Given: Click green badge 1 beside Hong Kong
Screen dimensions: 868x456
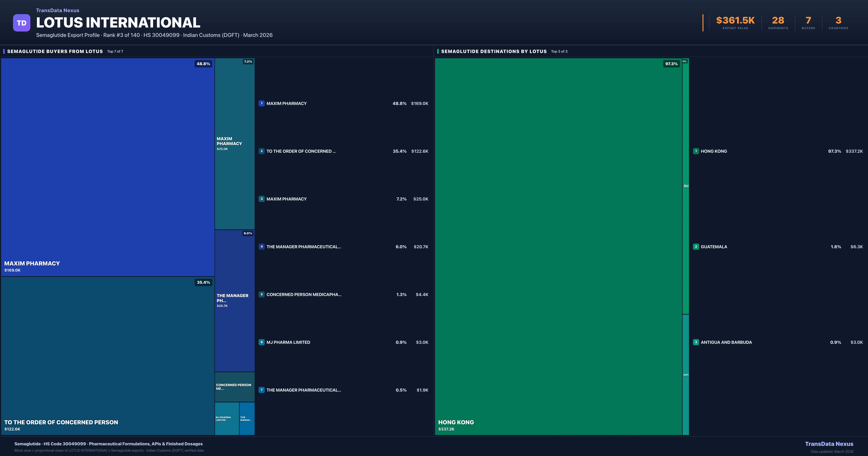Looking at the screenshot, I should click(696, 151).
